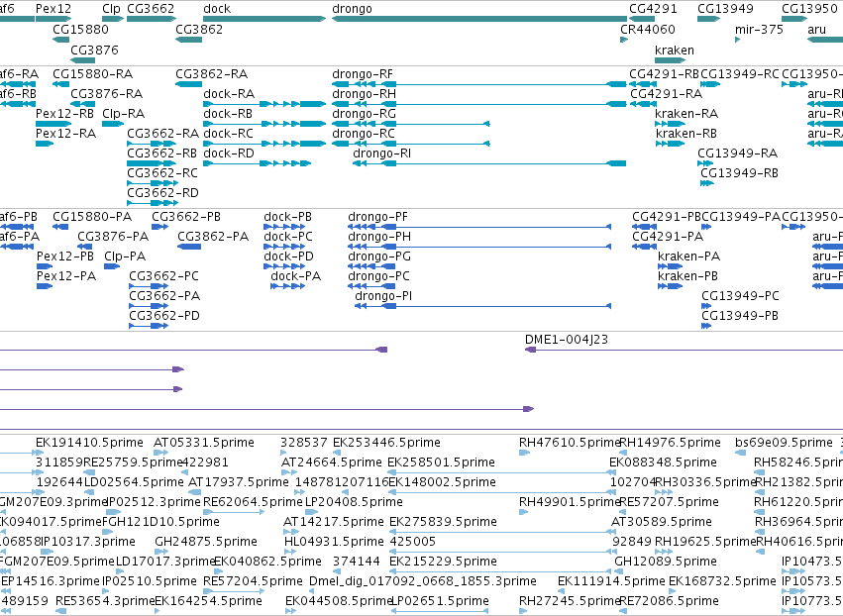Click protein kraken-PB
Screen dimensions: 843x616
click(670, 286)
